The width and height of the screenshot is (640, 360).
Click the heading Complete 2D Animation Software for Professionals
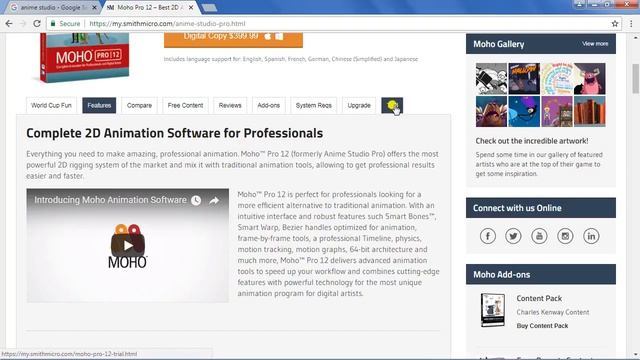[175, 133]
